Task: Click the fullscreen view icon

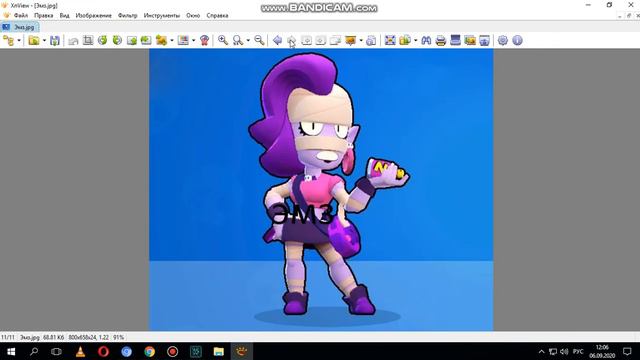Action: tap(390, 40)
